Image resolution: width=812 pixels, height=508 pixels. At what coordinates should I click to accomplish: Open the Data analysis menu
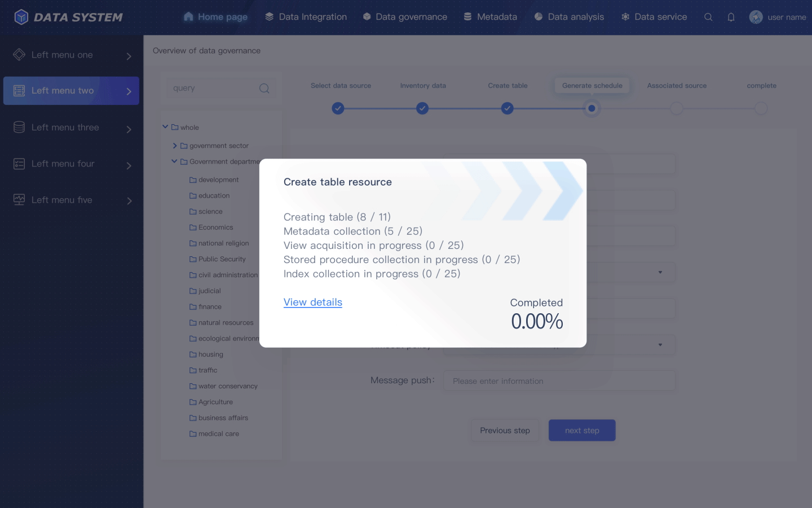pos(569,17)
